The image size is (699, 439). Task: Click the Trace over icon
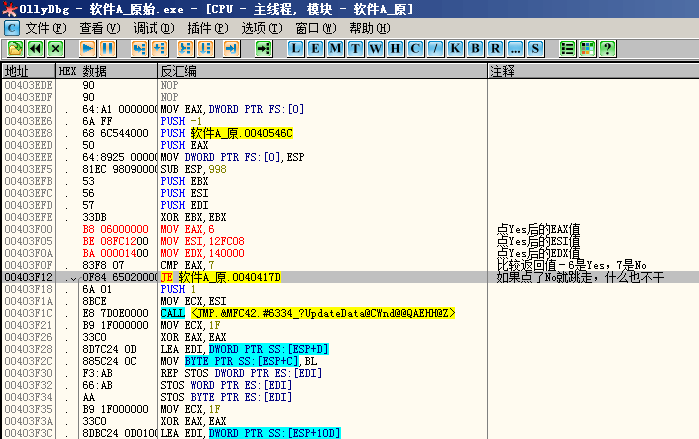coord(205,49)
